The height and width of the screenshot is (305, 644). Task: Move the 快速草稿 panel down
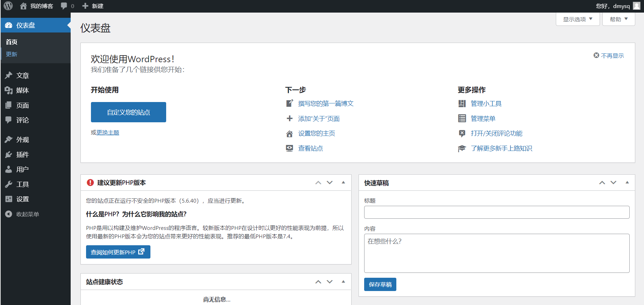pos(614,183)
